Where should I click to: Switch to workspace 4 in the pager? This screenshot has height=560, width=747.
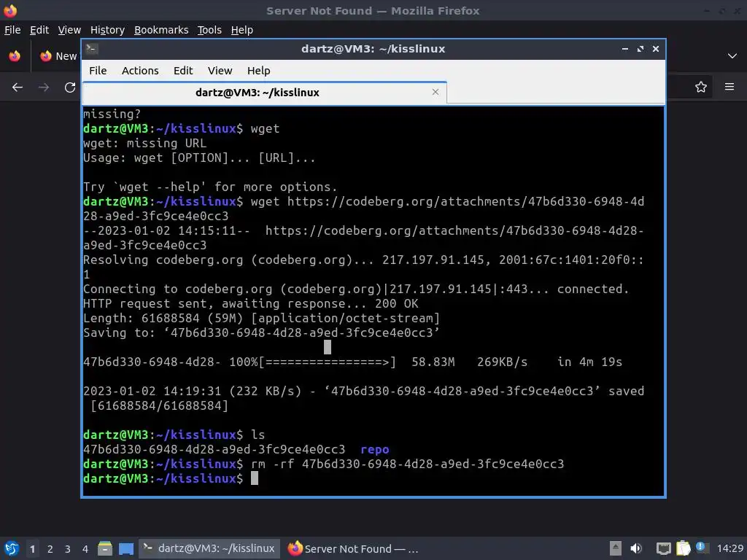pos(85,549)
